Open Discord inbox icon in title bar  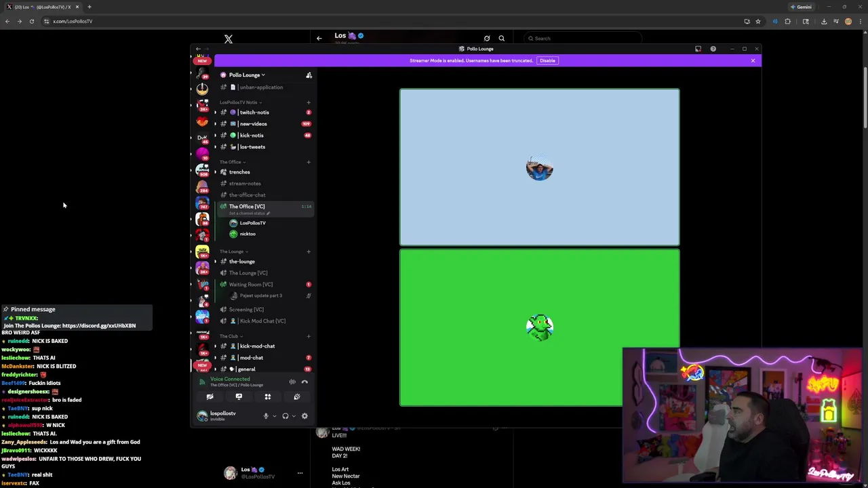click(x=698, y=49)
